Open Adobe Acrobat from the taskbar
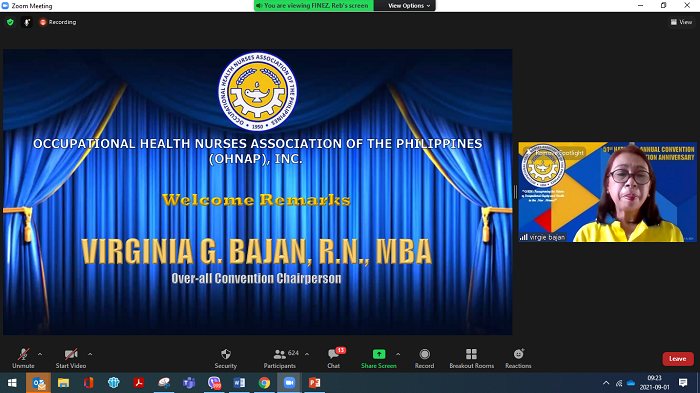The image size is (700, 393). point(139,383)
